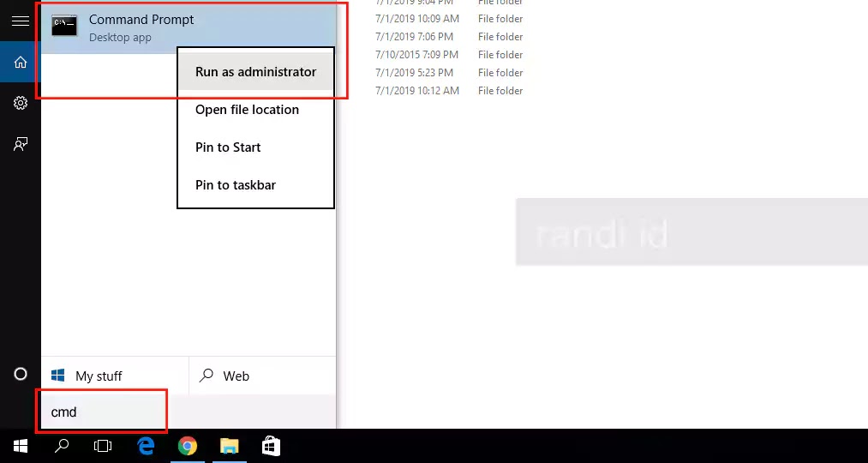The height and width of the screenshot is (463, 868).
Task: Open the Command Prompt search result
Action: coord(189,27)
